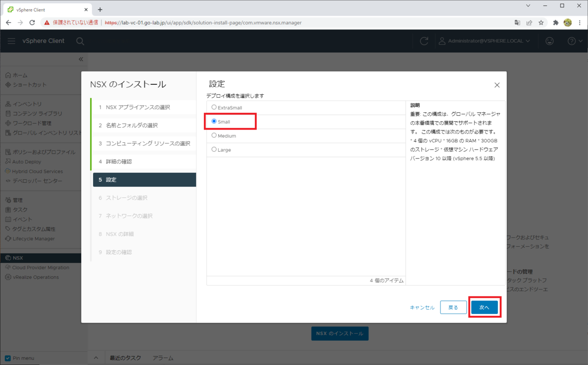This screenshot has height=365, width=588.
Task: Close the vSphere Client browser tab
Action: point(86,9)
